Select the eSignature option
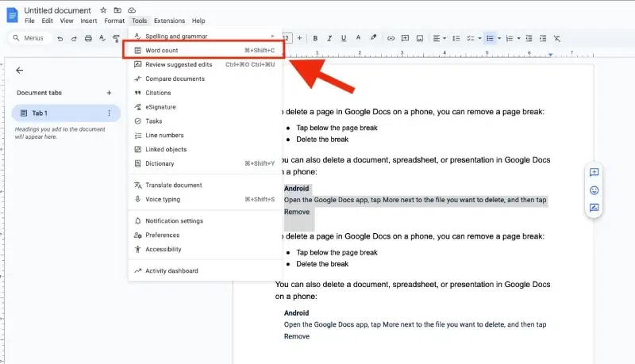This screenshot has height=364, width=635. pyautogui.click(x=205, y=107)
